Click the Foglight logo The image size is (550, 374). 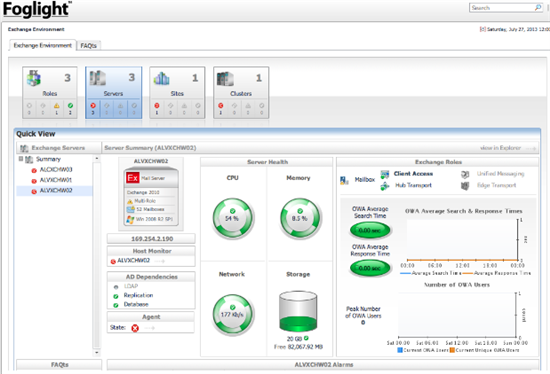point(37,9)
